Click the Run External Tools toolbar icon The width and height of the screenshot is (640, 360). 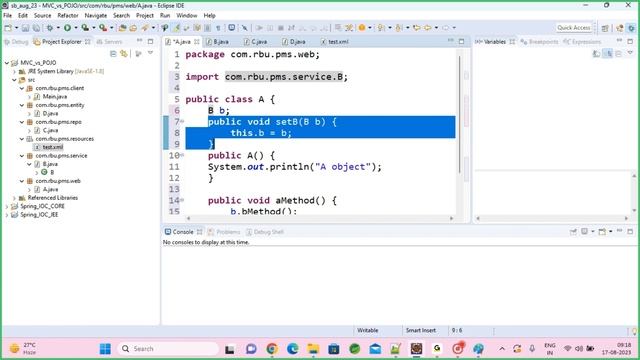point(103,28)
